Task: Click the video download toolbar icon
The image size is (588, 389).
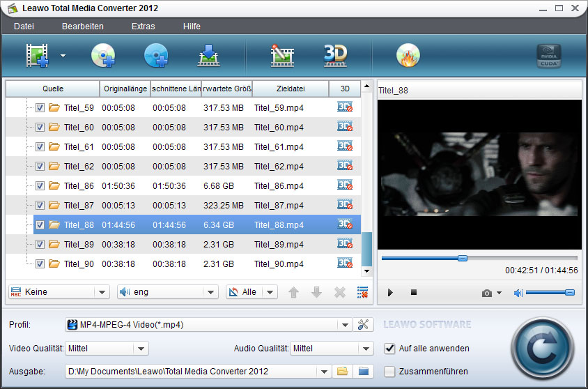Action: coord(208,56)
